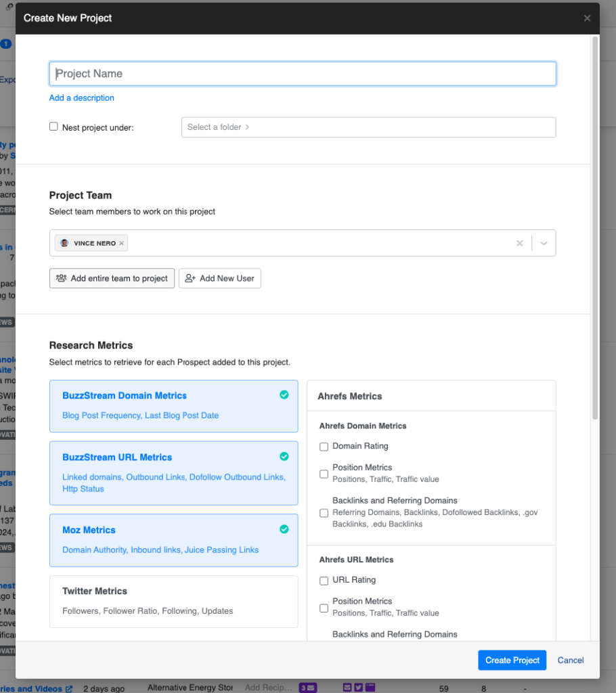Screen dimensions: 616x693
Task: Click the Project Team heading
Action: tap(81, 196)
